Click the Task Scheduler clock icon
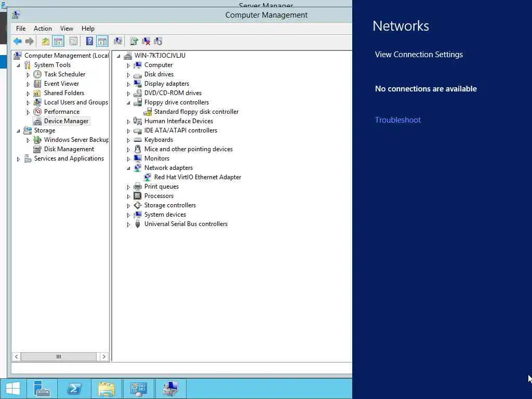 pyautogui.click(x=37, y=74)
